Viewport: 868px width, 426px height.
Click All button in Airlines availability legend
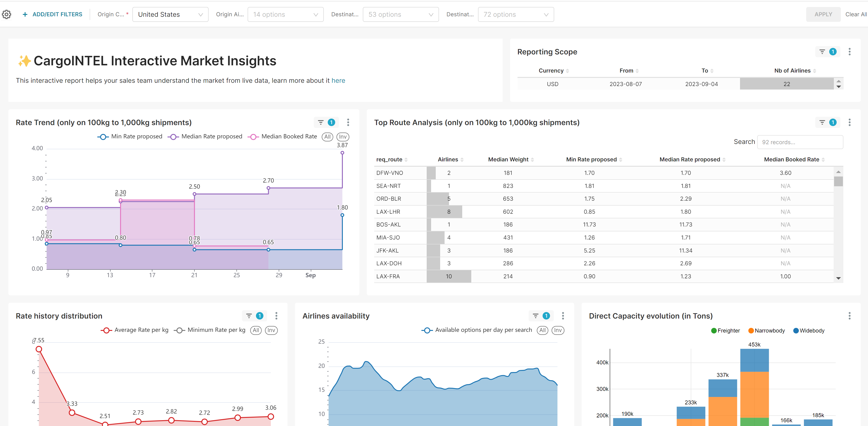pos(542,330)
